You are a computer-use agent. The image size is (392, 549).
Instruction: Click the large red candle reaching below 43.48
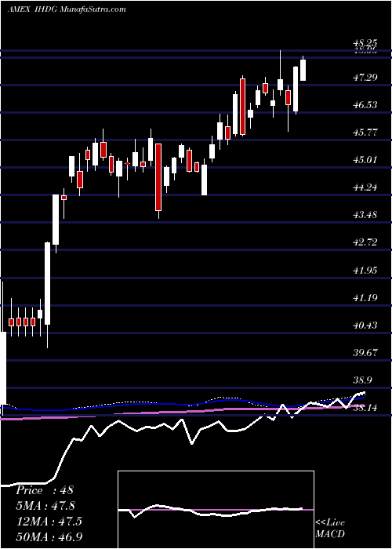point(158,177)
